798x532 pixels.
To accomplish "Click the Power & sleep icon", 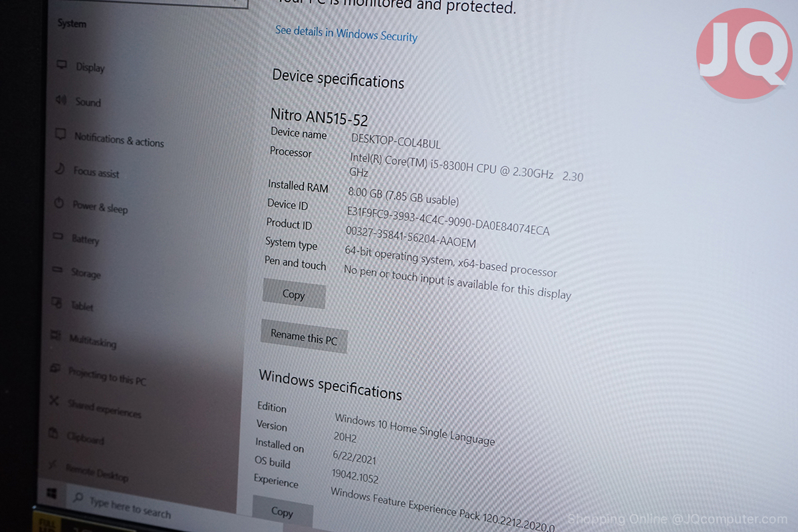I will pos(59,203).
